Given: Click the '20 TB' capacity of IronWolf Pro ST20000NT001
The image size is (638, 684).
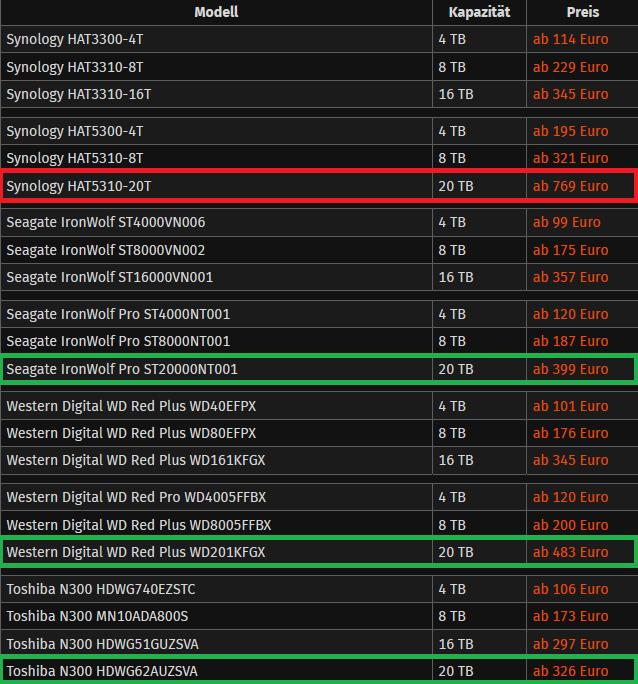Looking at the screenshot, I should click(x=456, y=369).
